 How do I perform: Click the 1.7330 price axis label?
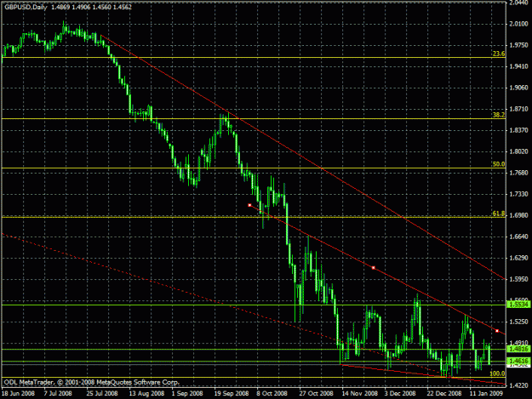pyautogui.click(x=518, y=194)
